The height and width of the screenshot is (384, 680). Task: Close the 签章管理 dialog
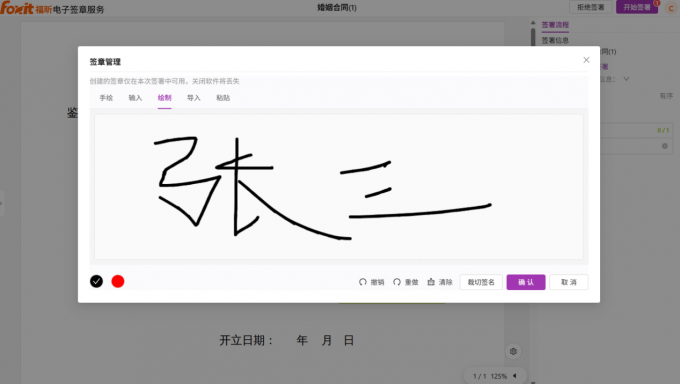tap(586, 60)
